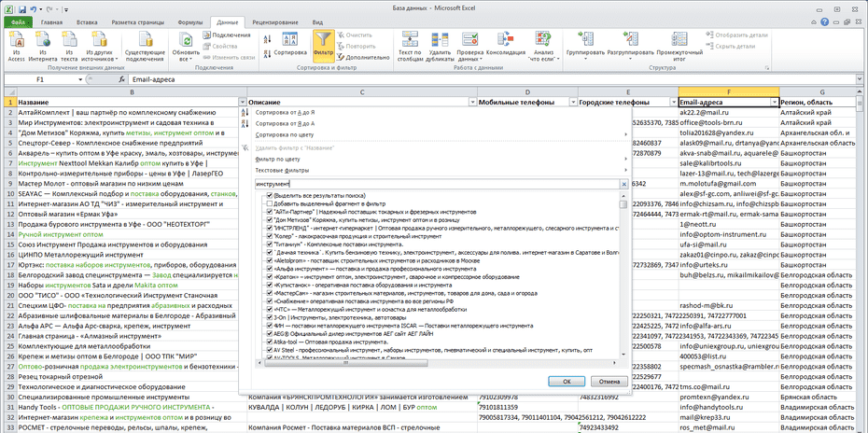This screenshot has height=433, width=868.
Task: Uncheck the 'Колер' filter item
Action: click(270, 236)
